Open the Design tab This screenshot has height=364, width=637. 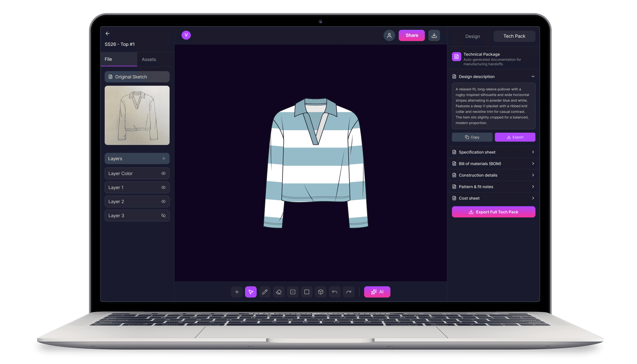coord(472,36)
